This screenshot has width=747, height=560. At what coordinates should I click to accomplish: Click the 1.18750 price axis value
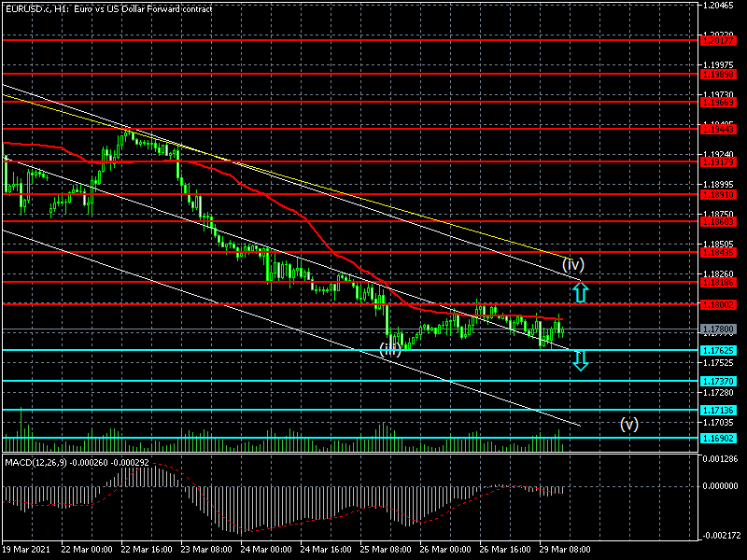click(x=718, y=215)
